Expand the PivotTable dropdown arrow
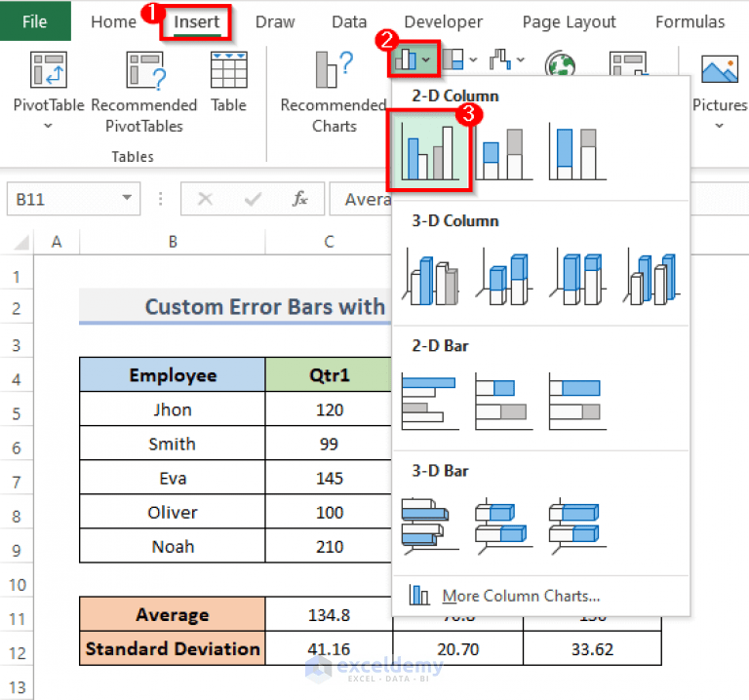 click(x=48, y=126)
